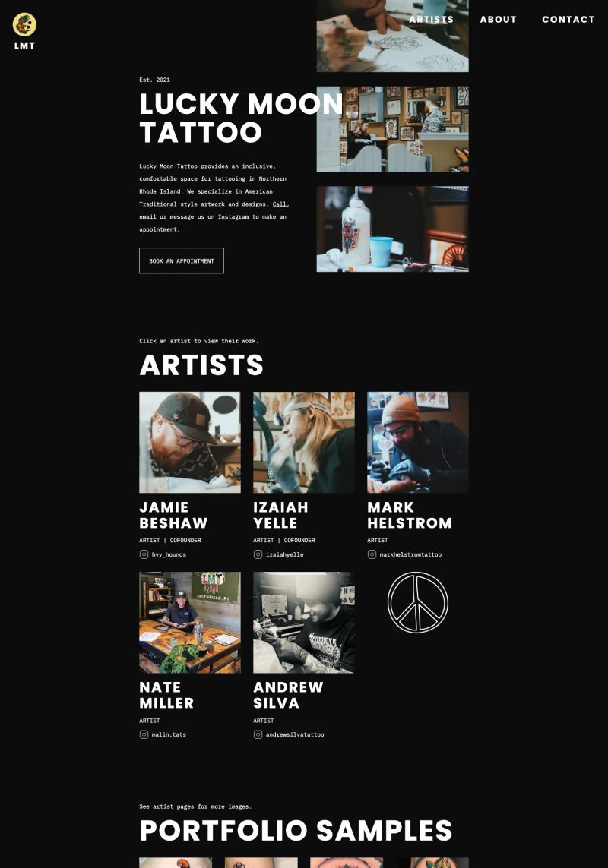The width and height of the screenshot is (608, 868).
Task: Click the LMT logo icon
Action: (24, 24)
